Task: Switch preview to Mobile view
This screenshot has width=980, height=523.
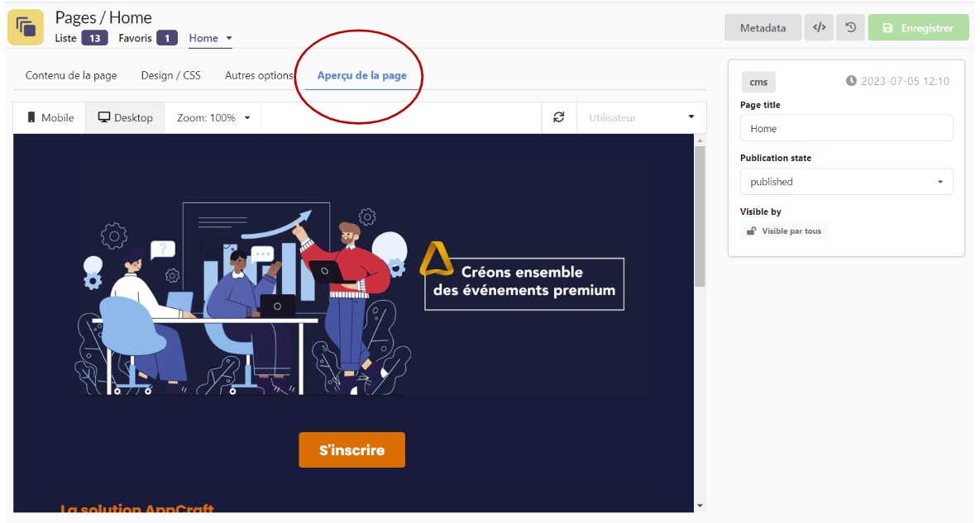Action: pyautogui.click(x=50, y=117)
